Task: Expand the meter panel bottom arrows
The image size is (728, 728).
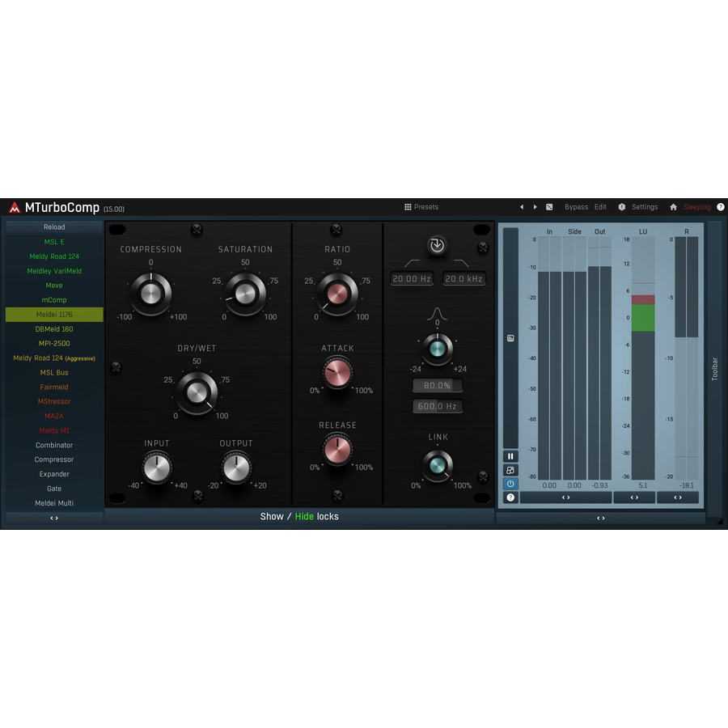Action: pyautogui.click(x=601, y=518)
